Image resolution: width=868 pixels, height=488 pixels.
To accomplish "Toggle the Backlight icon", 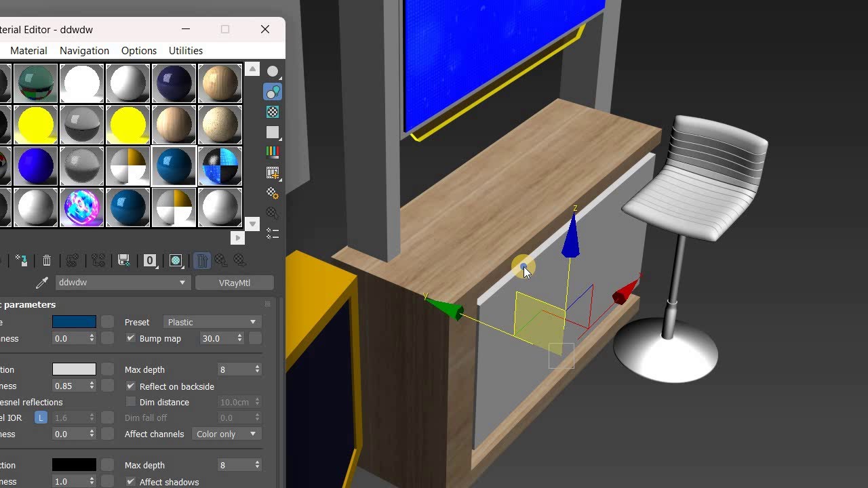I will click(x=273, y=91).
